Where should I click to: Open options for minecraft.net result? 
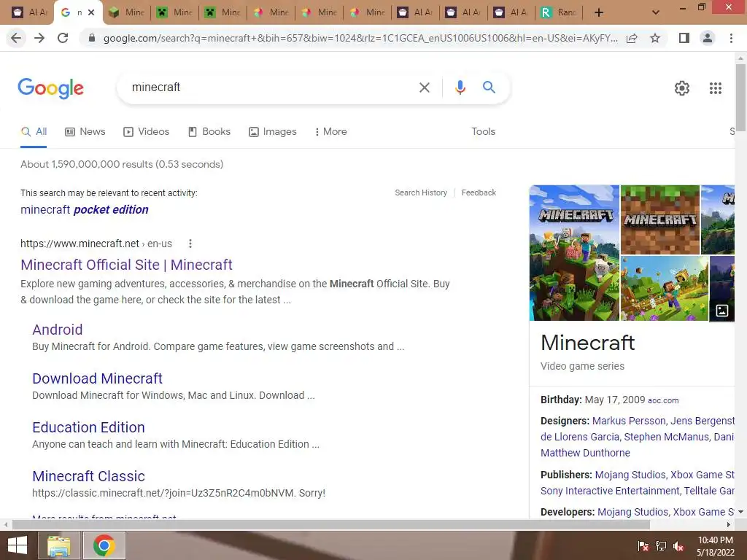[x=190, y=244]
